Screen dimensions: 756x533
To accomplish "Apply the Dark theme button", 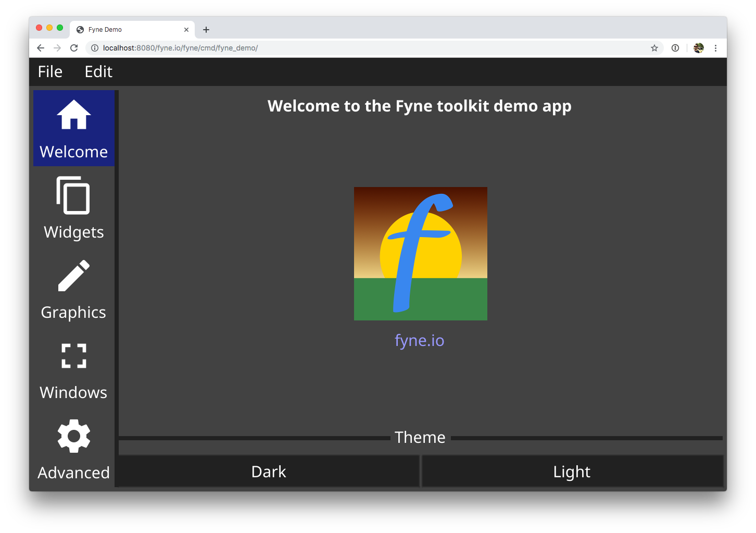I will 269,472.
